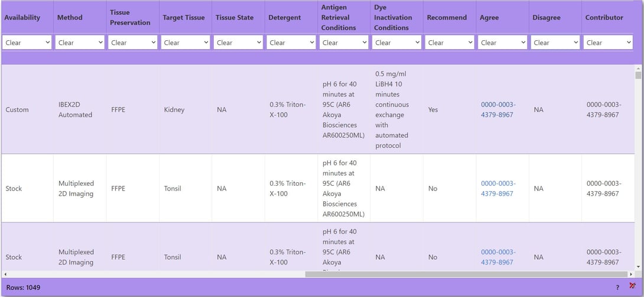Image resolution: width=644 pixels, height=297 pixels.
Task: Open the Contributor filter dropdown
Action: tap(609, 43)
